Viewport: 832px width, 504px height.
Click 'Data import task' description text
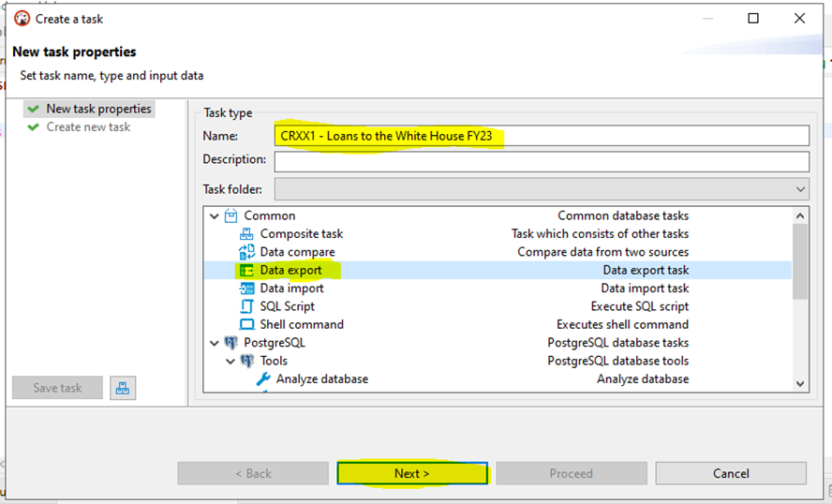pos(645,289)
